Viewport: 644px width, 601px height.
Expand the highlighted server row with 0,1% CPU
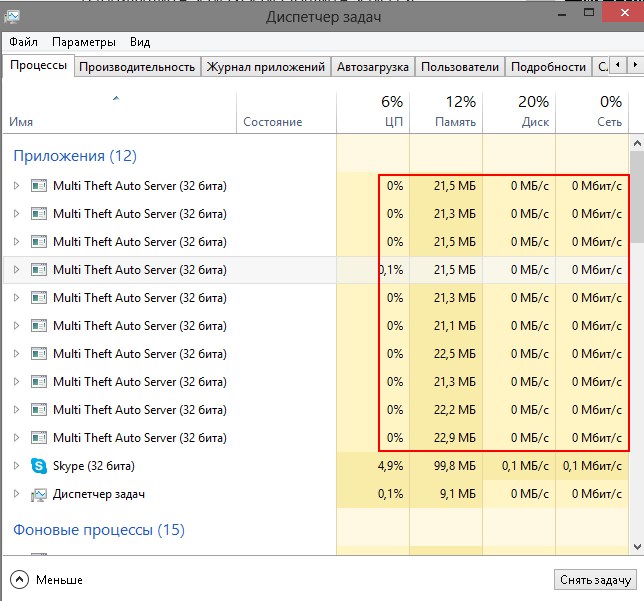click(x=16, y=270)
